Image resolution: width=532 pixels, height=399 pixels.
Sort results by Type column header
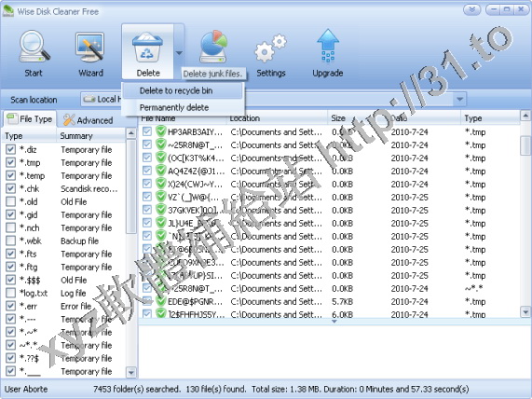coord(490,118)
